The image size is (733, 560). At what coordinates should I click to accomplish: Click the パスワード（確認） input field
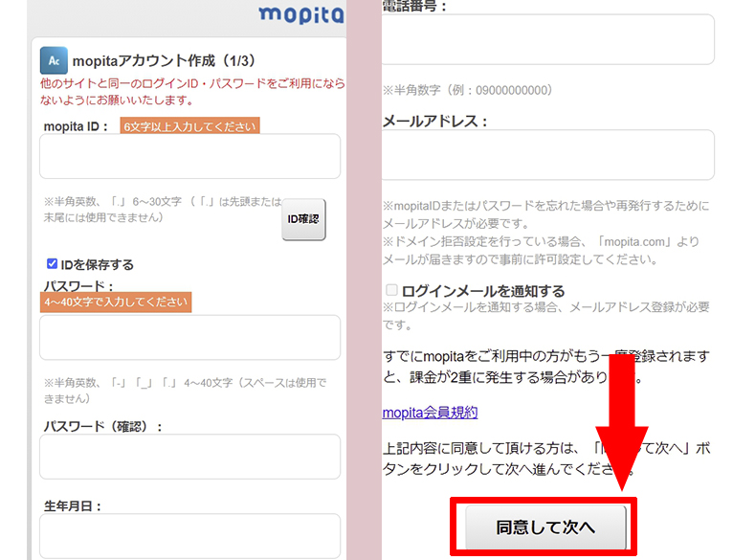point(189,457)
